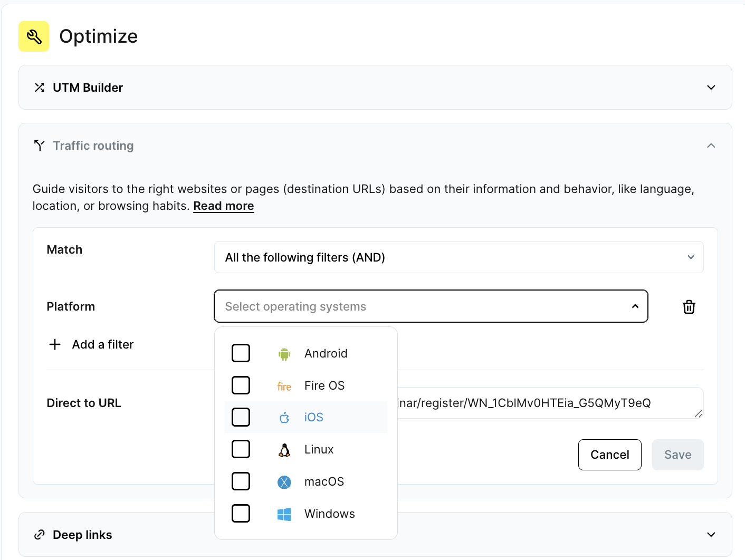The height and width of the screenshot is (560, 745).
Task: Click the plus icon beside Add a filter
Action: 55,344
